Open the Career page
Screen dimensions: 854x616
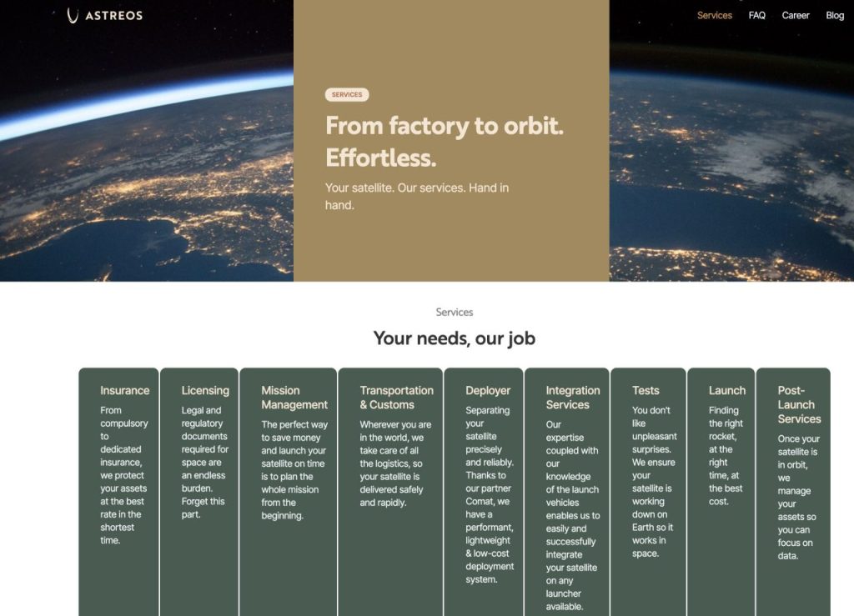(x=796, y=15)
